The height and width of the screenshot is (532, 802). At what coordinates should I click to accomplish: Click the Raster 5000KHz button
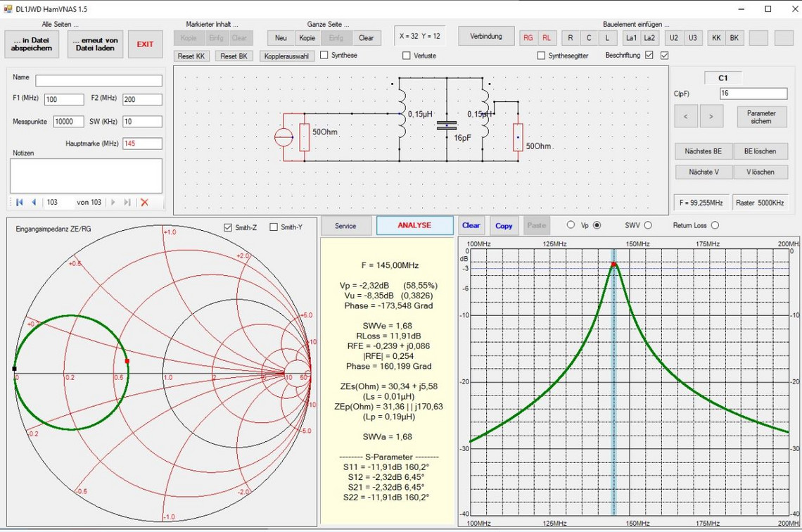(x=760, y=203)
